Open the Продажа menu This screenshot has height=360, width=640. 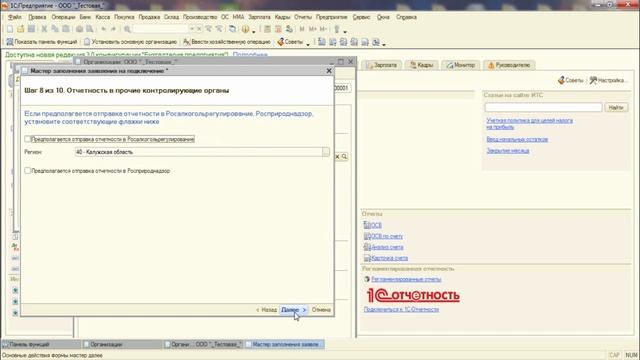pyautogui.click(x=149, y=17)
